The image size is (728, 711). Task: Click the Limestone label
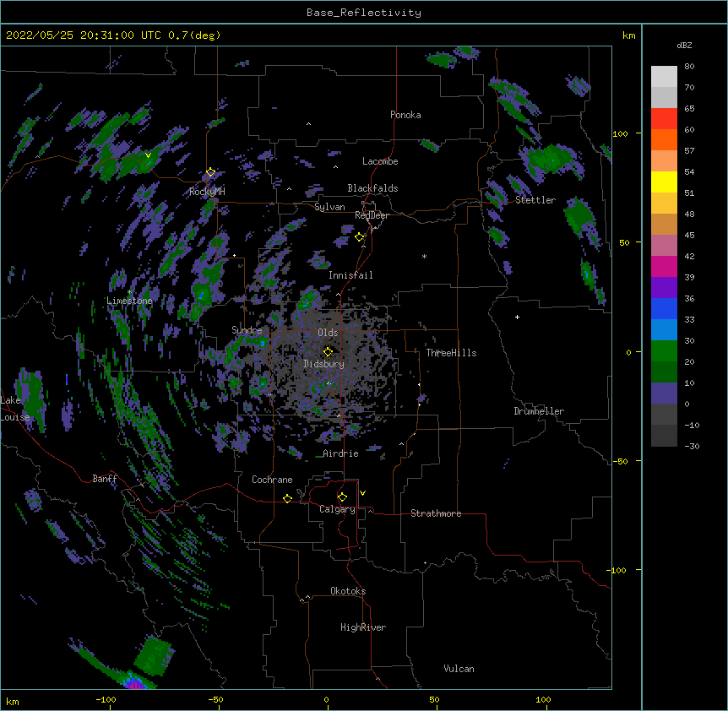[129, 301]
